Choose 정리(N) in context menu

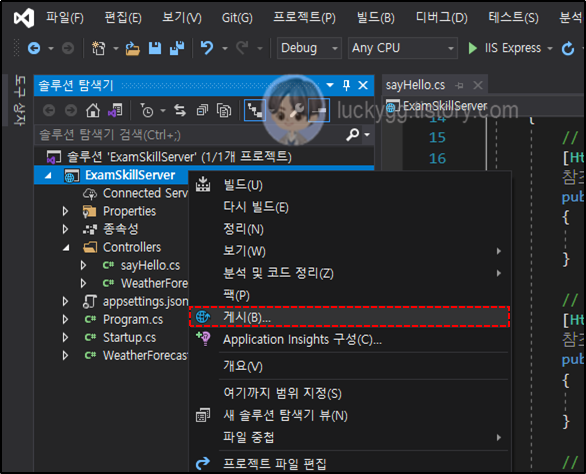(349, 229)
